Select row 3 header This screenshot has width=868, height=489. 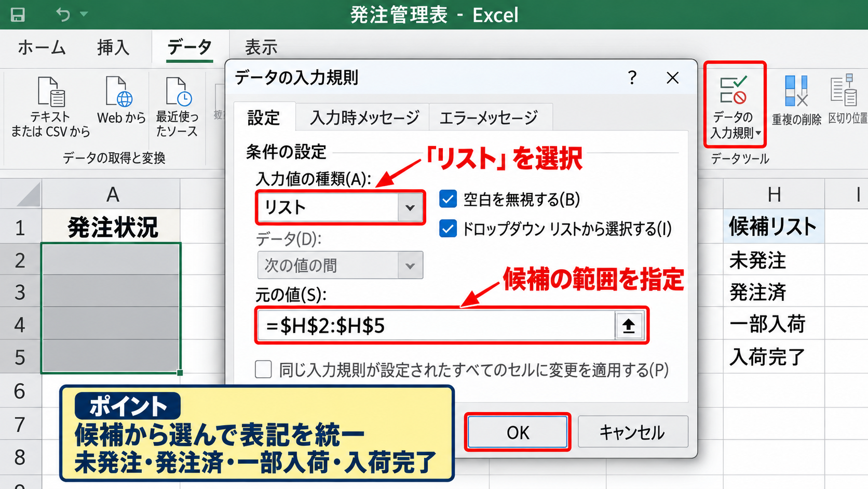click(x=20, y=292)
